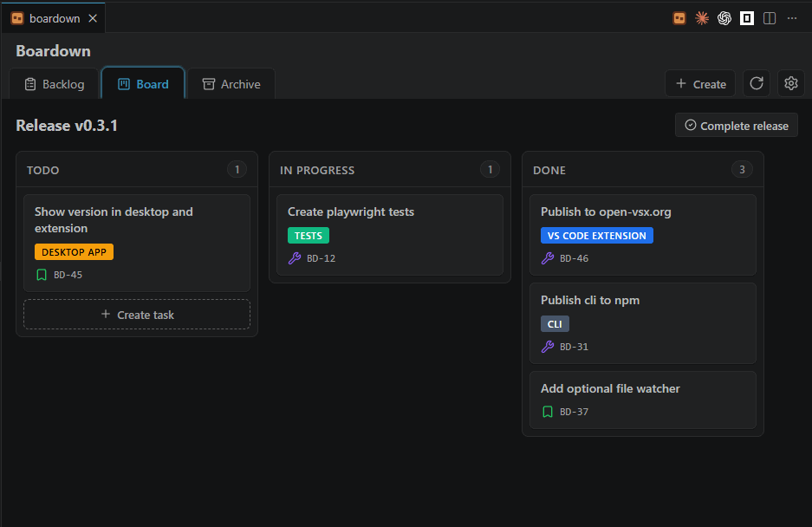This screenshot has width=812, height=527.
Task: Click the wrench icon next to BD-31
Action: point(548,347)
